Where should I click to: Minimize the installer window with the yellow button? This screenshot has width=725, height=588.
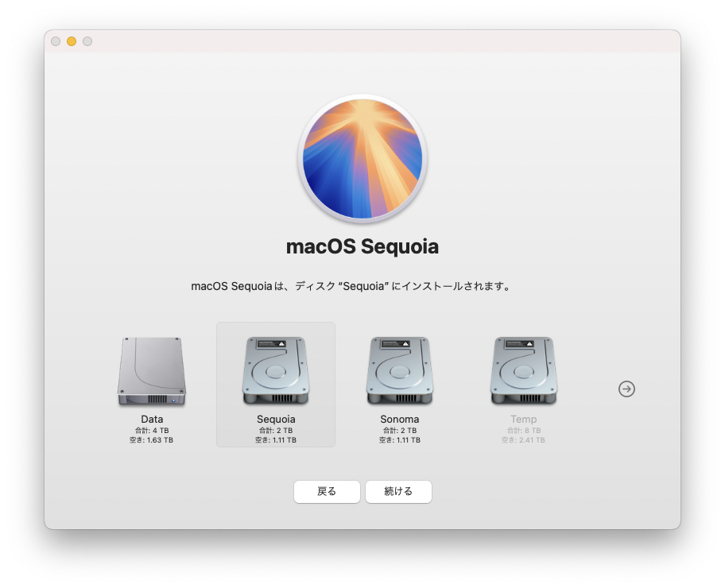[72, 41]
